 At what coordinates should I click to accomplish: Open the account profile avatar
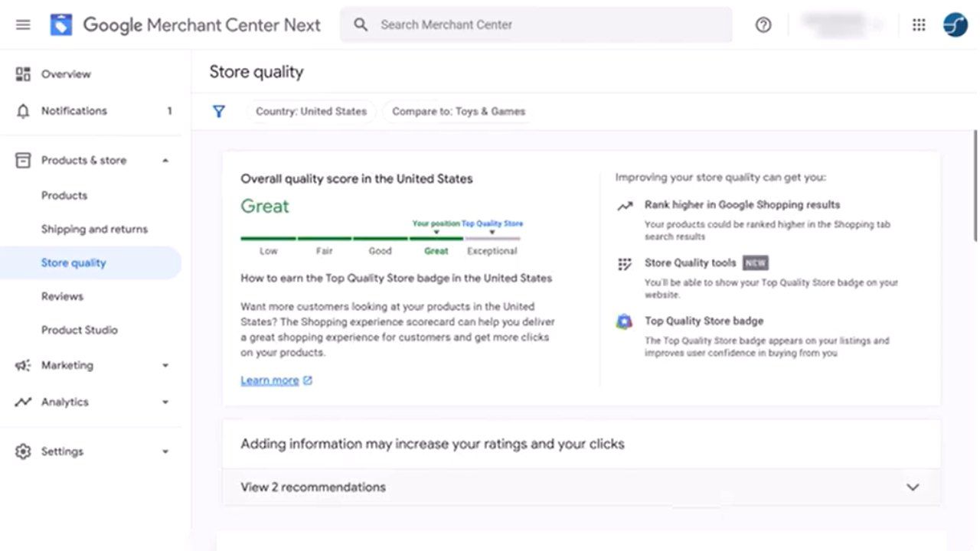tap(955, 24)
